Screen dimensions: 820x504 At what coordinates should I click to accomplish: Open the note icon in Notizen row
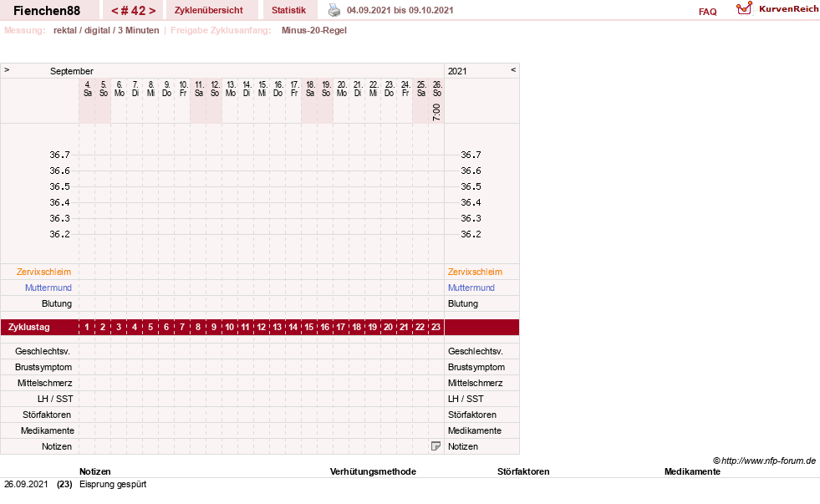(435, 446)
